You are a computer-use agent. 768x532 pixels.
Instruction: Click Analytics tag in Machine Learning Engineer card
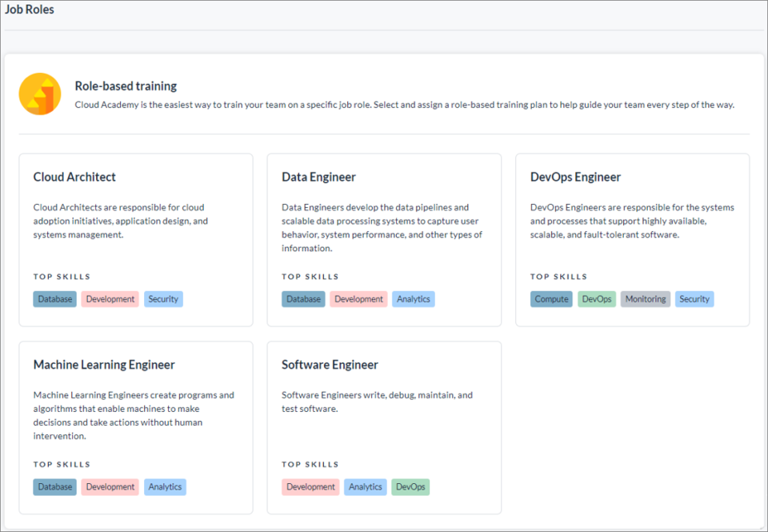click(x=165, y=487)
